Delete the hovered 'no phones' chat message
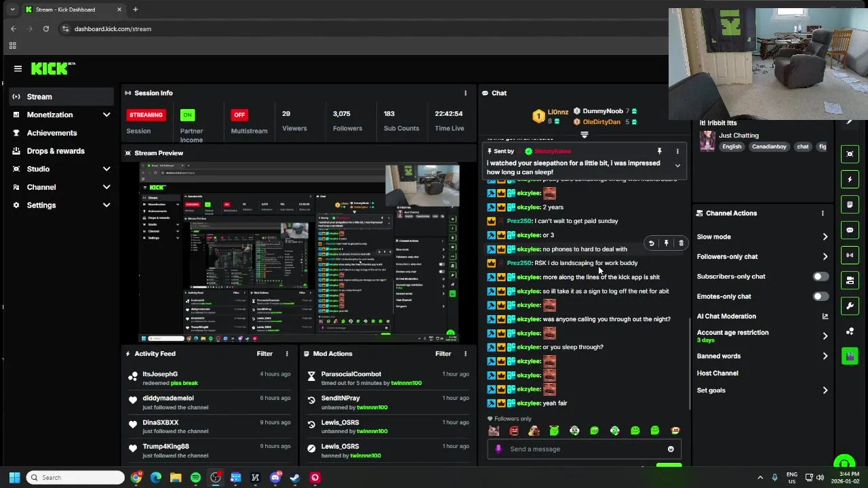 click(681, 243)
